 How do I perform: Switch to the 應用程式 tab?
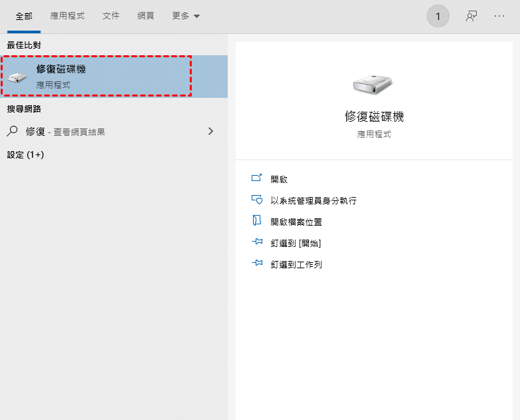click(67, 15)
